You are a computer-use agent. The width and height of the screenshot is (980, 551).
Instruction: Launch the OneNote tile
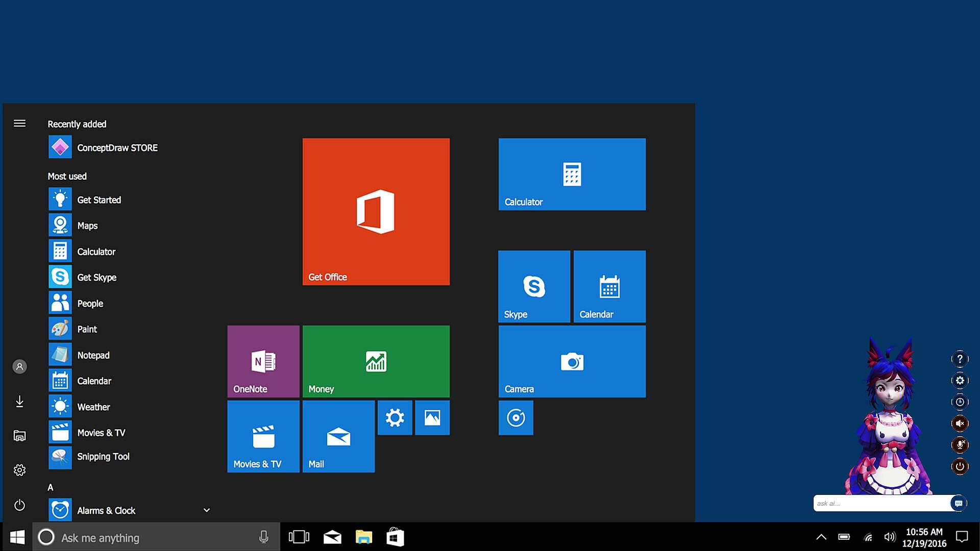click(x=263, y=361)
